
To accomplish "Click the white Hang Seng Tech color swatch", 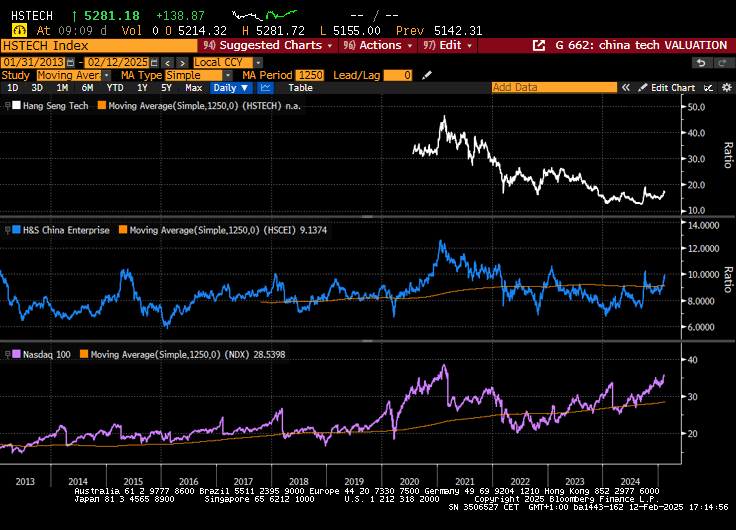I will [x=16, y=105].
